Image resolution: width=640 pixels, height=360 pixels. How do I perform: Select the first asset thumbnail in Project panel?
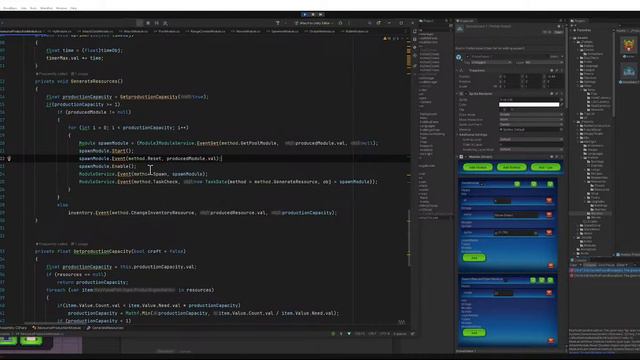point(629,45)
